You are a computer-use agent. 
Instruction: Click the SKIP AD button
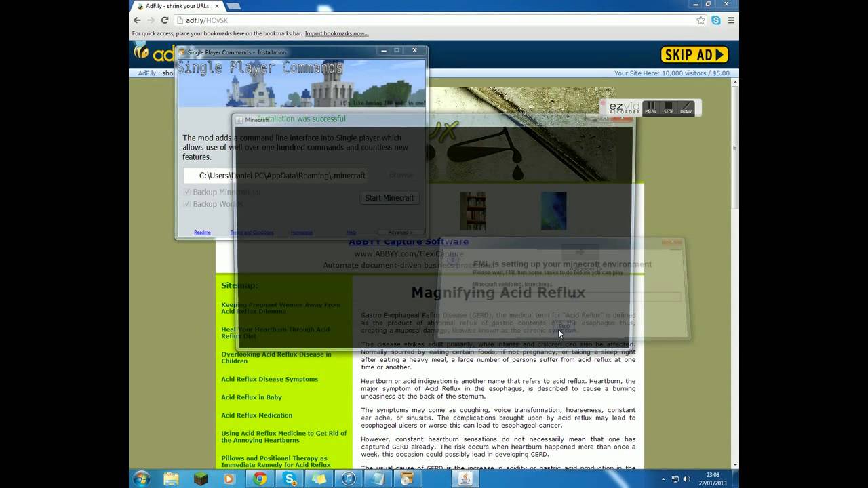695,55
